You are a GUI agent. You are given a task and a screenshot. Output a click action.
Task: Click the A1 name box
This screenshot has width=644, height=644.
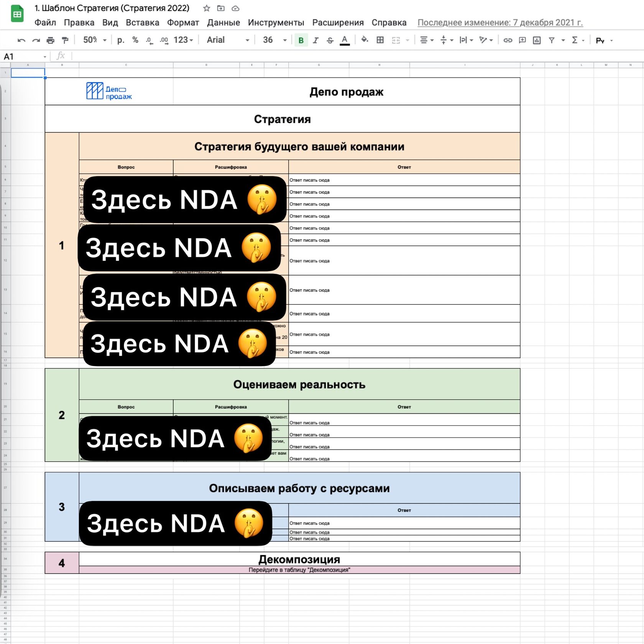coord(25,57)
